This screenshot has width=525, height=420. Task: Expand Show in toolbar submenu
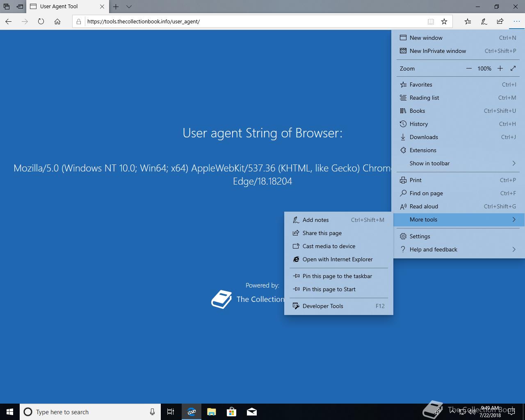click(x=459, y=163)
